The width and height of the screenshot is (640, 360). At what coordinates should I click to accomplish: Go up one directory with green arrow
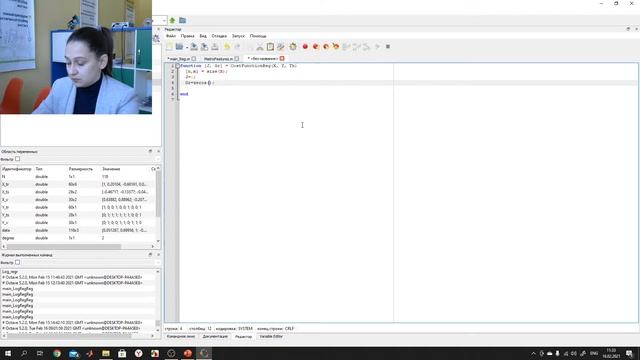pyautogui.click(x=172, y=20)
